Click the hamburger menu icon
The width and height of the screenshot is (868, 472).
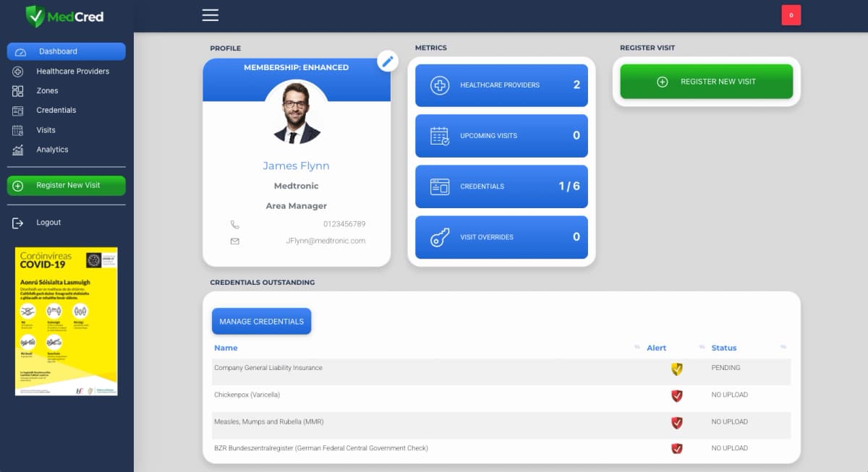210,15
